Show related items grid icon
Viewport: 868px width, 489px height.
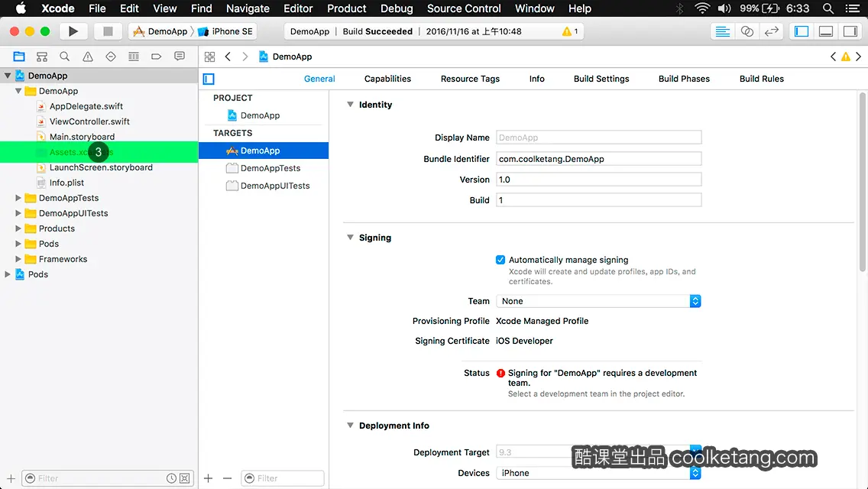(x=209, y=57)
